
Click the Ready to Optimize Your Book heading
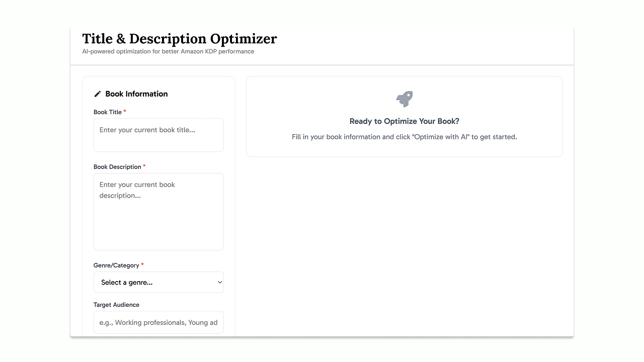pyautogui.click(x=404, y=121)
